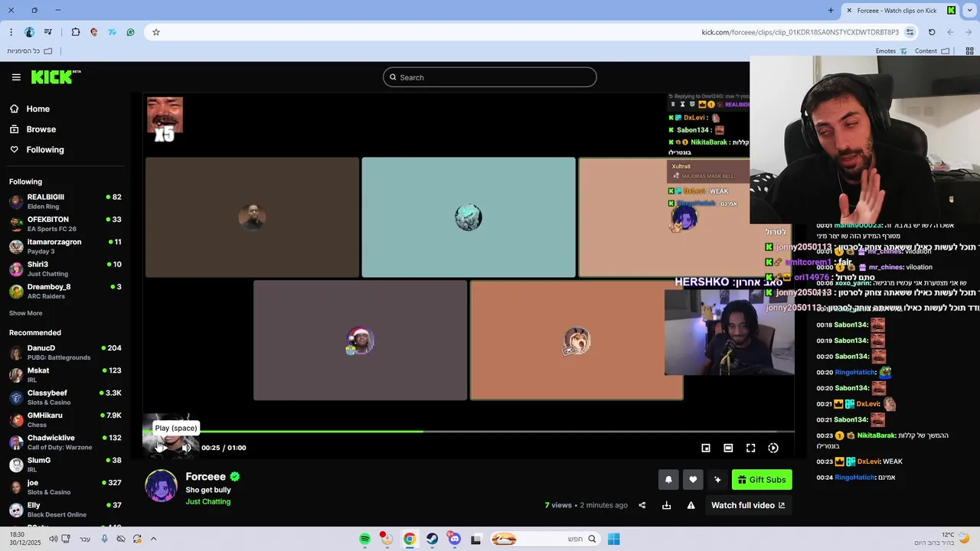Viewport: 980px width, 551px height.
Task: Mute the clip volume icon
Action: point(186,448)
